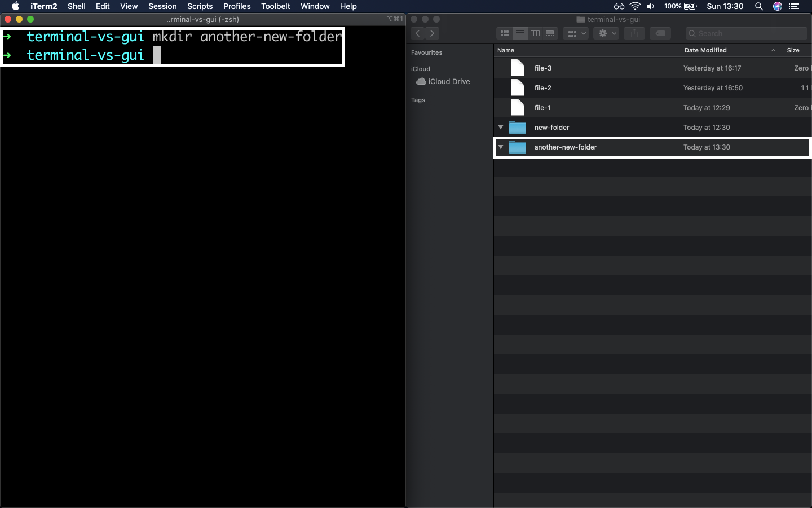Go back in Finder window
Screen dimensions: 812x508
click(418, 33)
